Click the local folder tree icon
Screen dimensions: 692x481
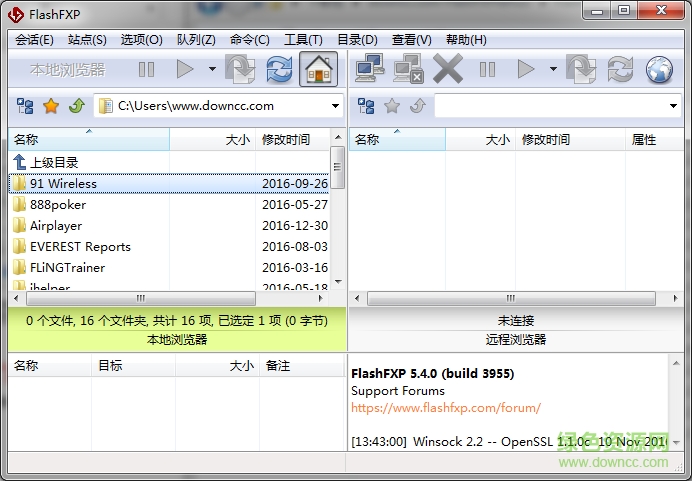[x=25, y=106]
